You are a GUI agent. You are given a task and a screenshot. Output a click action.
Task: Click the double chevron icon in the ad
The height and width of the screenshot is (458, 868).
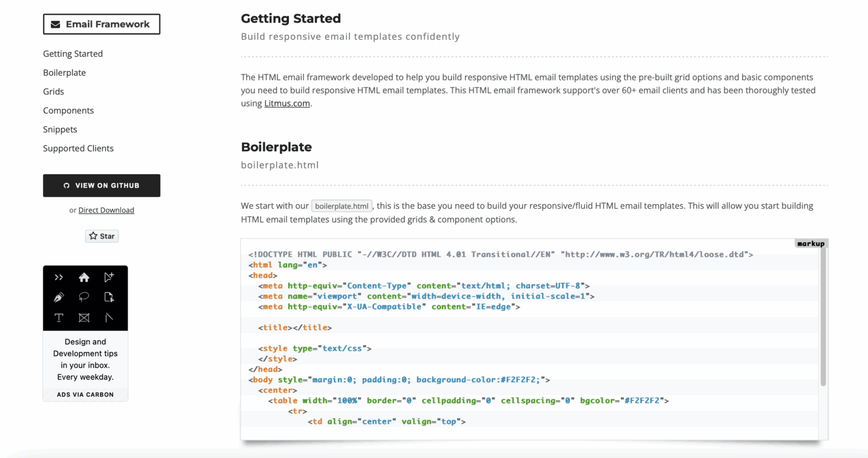click(59, 277)
